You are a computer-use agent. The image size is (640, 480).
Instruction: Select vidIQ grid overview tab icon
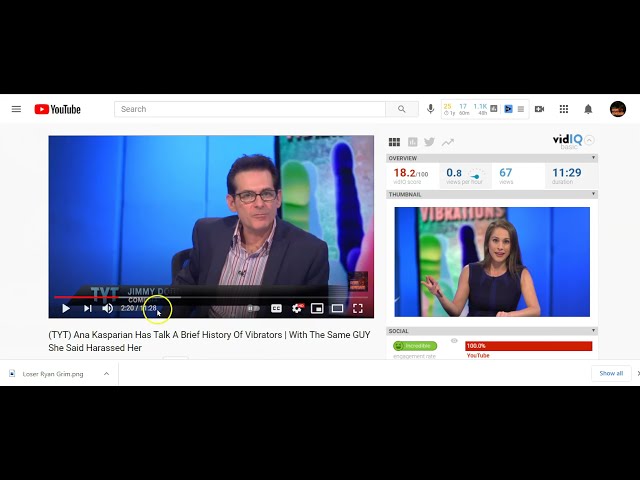394,142
